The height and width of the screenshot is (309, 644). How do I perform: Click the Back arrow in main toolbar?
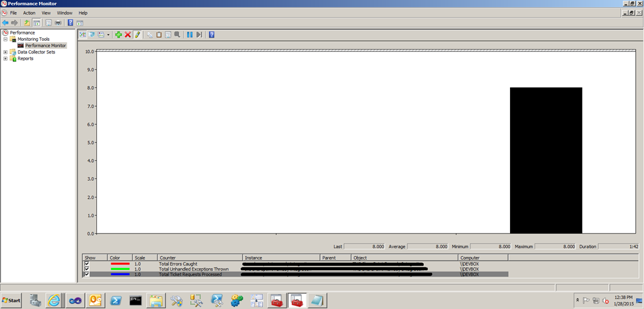pos(6,23)
